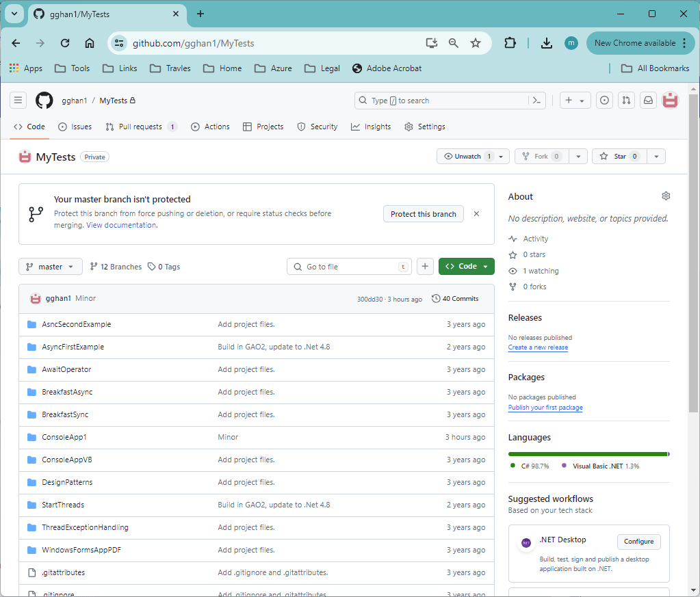Open Apps grid in bookmarks bar

pyautogui.click(x=26, y=68)
